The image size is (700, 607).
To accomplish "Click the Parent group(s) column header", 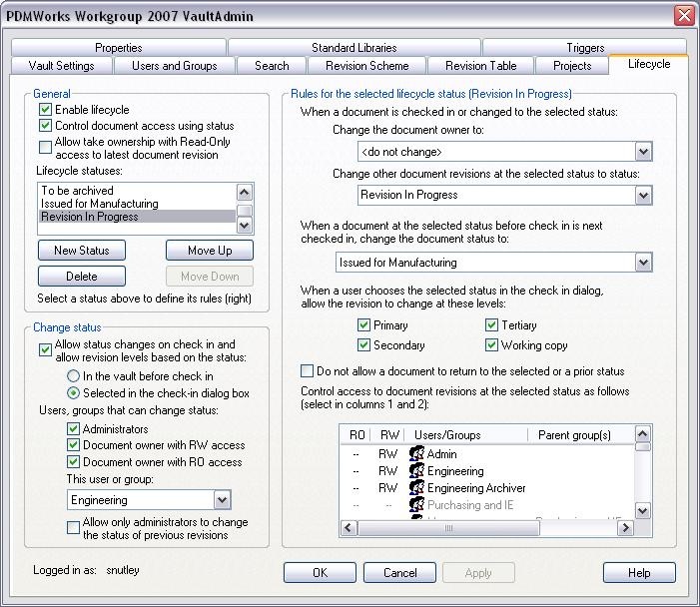I will (x=581, y=434).
